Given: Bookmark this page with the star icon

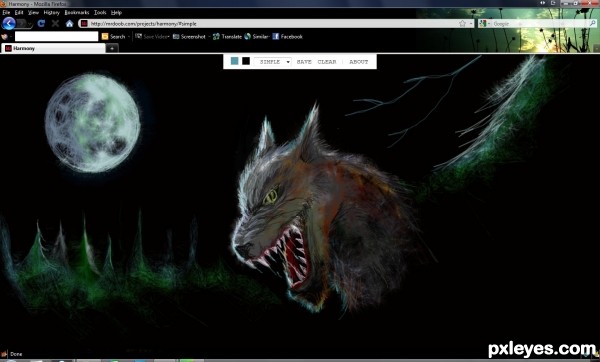Looking at the screenshot, I should click(x=462, y=23).
